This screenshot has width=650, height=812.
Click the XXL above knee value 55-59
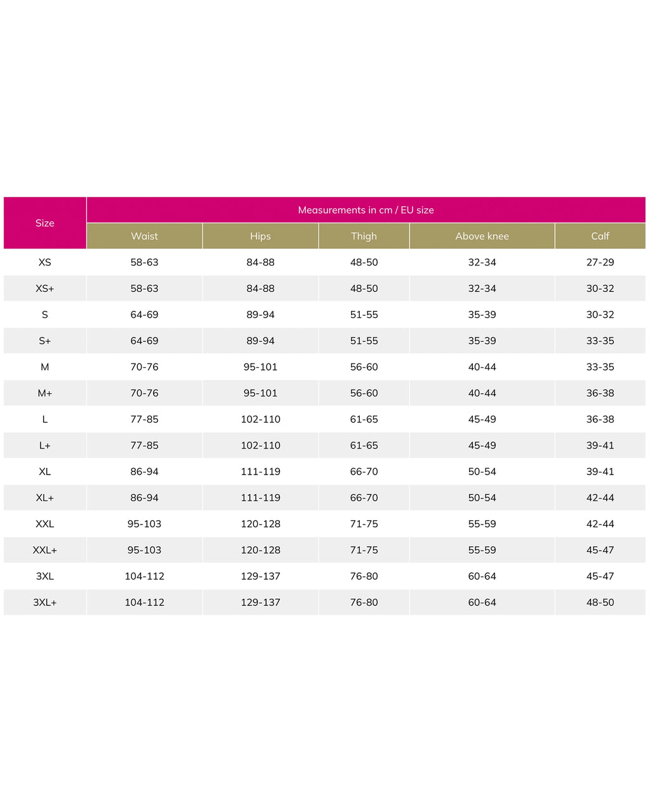(482, 524)
